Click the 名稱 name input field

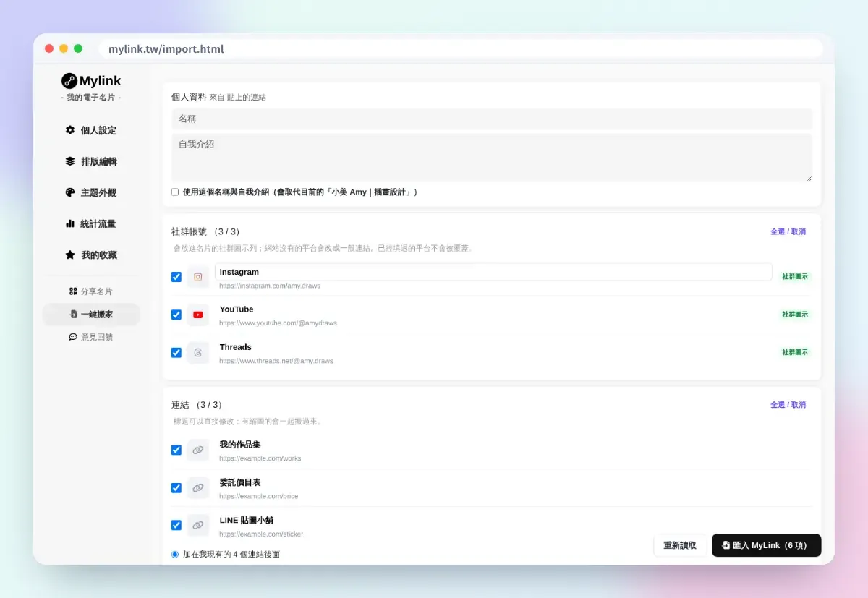(492, 119)
